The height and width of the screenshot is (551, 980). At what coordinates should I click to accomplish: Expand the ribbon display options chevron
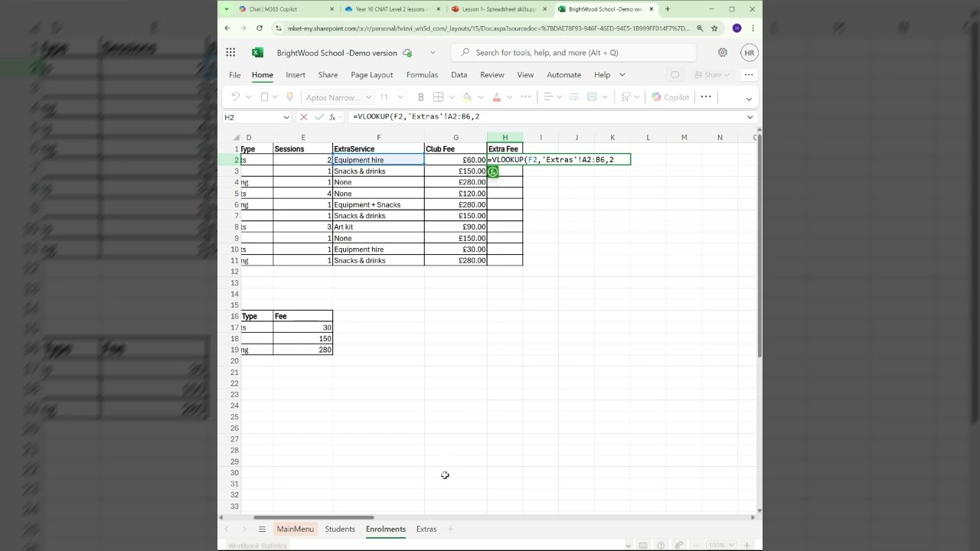749,98
